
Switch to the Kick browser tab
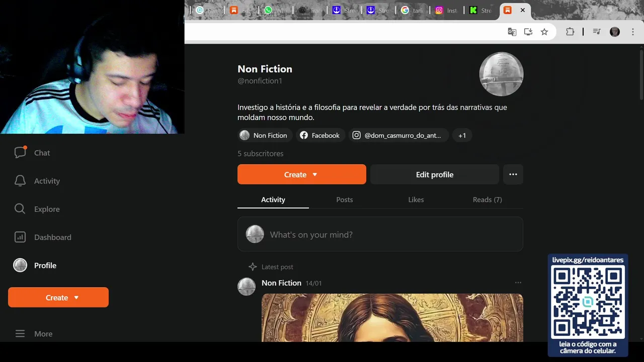pos(480,10)
